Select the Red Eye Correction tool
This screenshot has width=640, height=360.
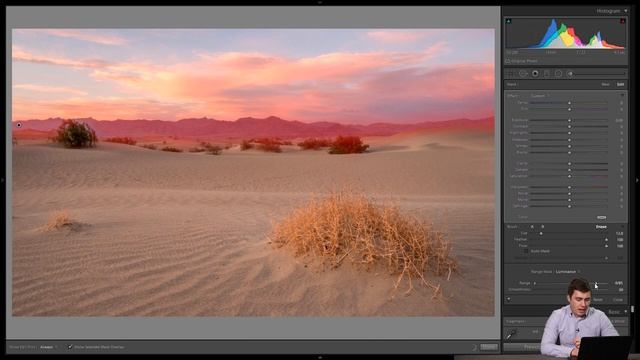pos(535,74)
